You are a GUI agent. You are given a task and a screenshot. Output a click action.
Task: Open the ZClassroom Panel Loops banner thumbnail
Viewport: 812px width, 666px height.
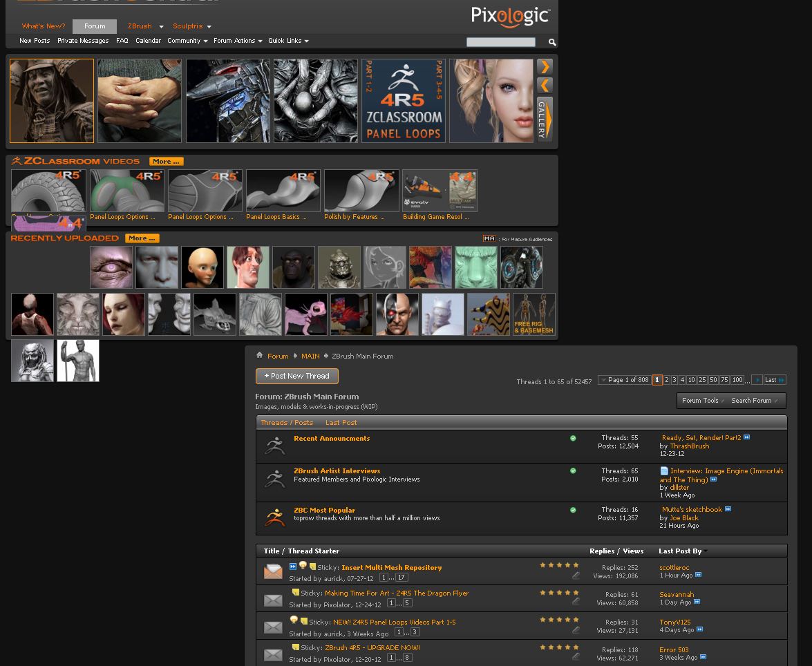coord(404,100)
